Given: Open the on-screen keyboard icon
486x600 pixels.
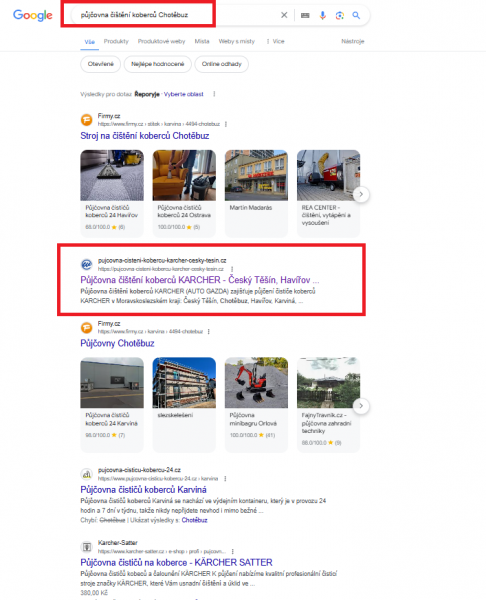Looking at the screenshot, I should pyautogui.click(x=305, y=15).
